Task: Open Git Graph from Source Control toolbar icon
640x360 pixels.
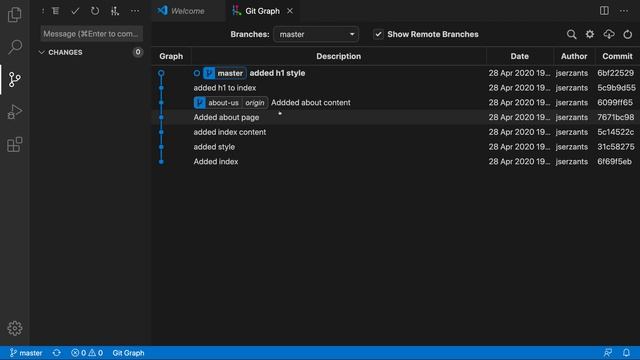Action: (x=115, y=11)
